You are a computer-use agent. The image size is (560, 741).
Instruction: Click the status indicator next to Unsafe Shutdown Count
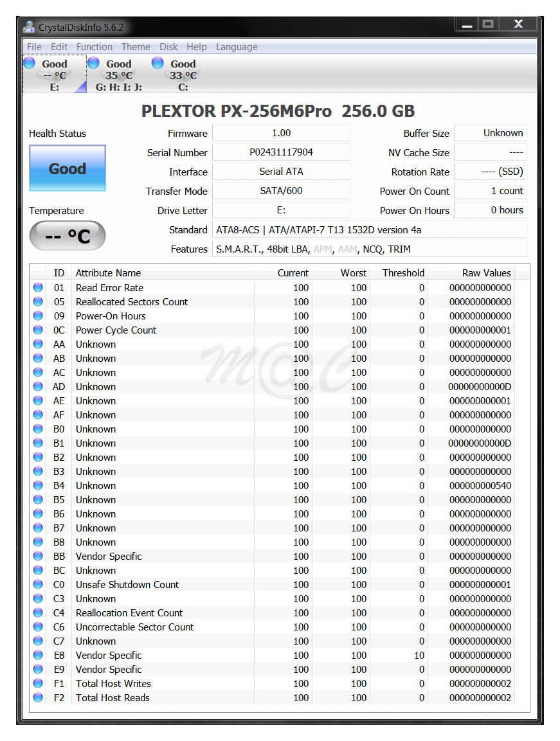point(37,584)
